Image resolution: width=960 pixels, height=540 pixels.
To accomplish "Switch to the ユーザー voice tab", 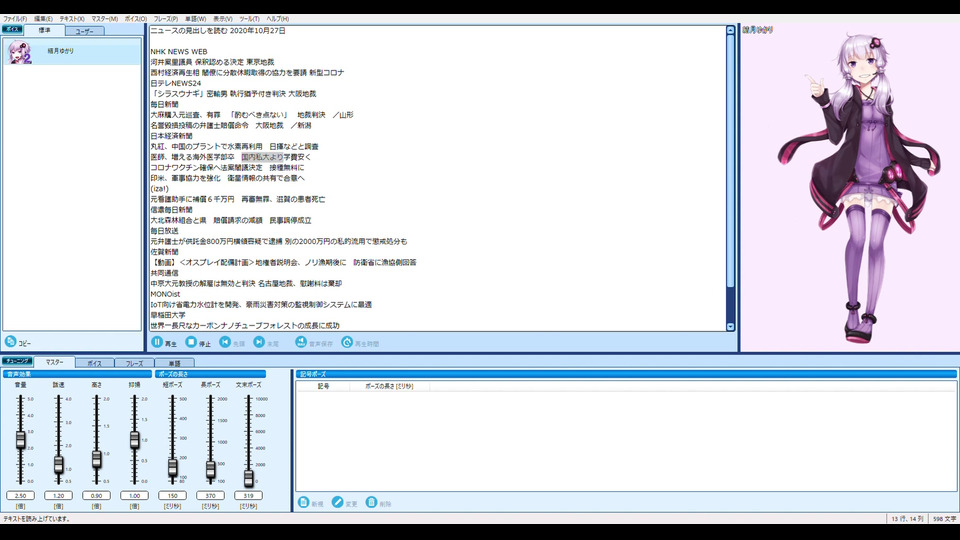I will point(84,31).
